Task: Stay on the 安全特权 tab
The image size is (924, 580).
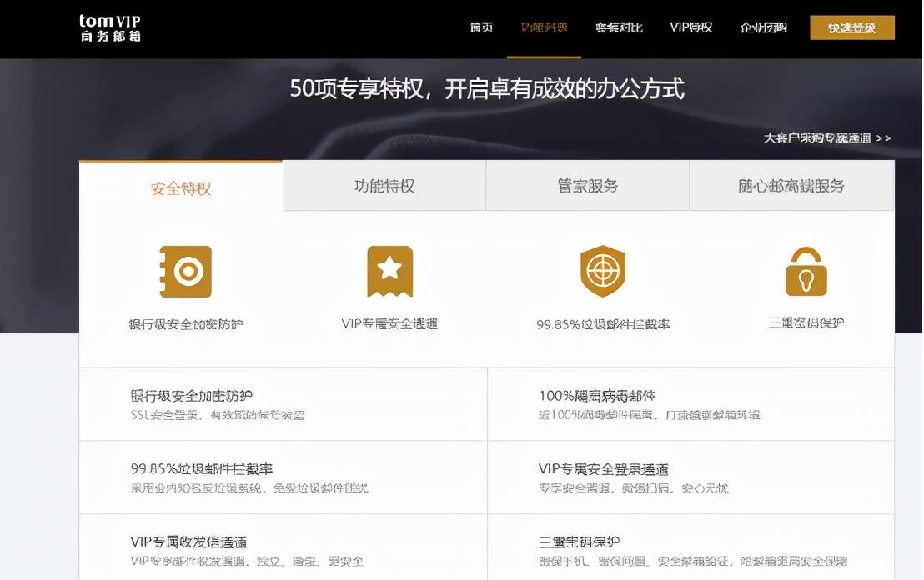Action: coord(179,185)
